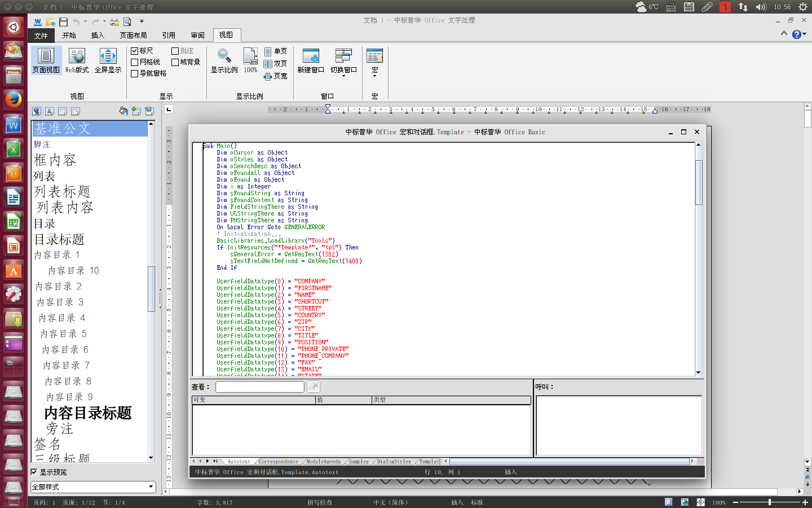The image size is (812, 508).
Task: Select the 内容目录 10 style entry
Action: [x=73, y=271]
